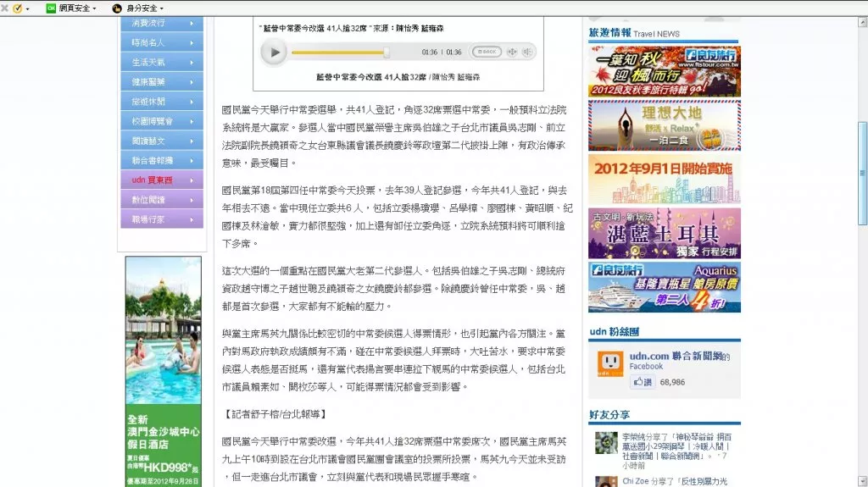Click the vertical scrollbar thumb
Viewport: 868px width, 487px height.
862,174
